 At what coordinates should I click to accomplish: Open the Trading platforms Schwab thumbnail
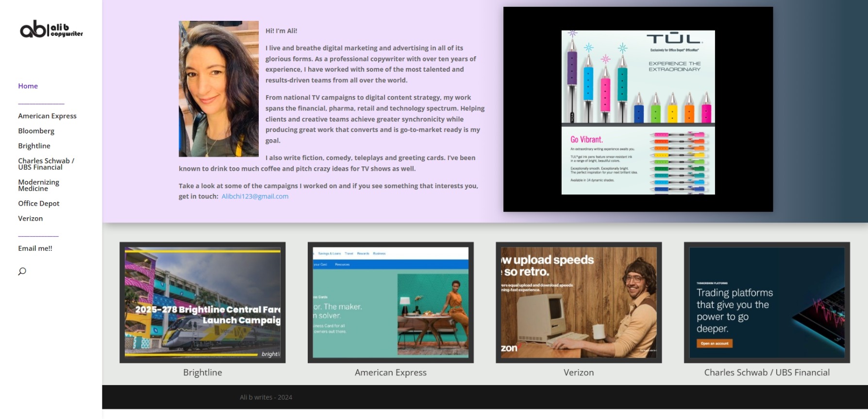pyautogui.click(x=767, y=303)
